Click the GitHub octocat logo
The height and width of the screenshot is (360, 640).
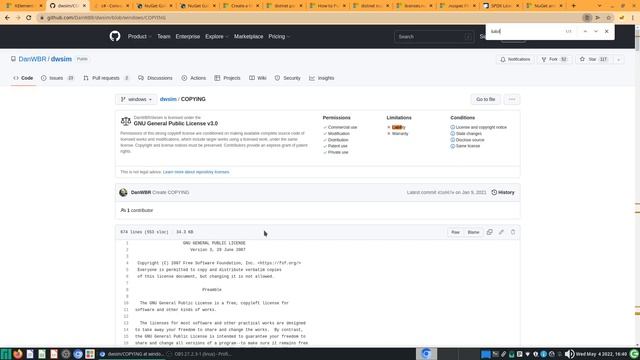[115, 36]
